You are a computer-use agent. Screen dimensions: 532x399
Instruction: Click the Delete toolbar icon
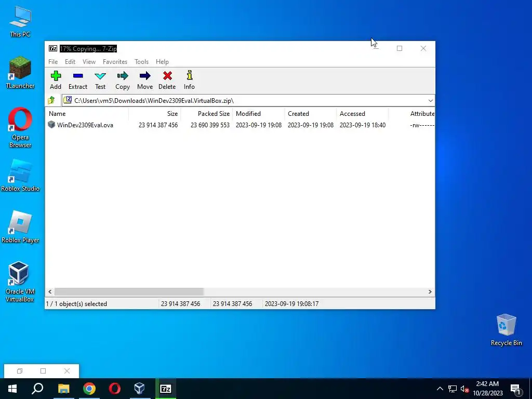167,76
